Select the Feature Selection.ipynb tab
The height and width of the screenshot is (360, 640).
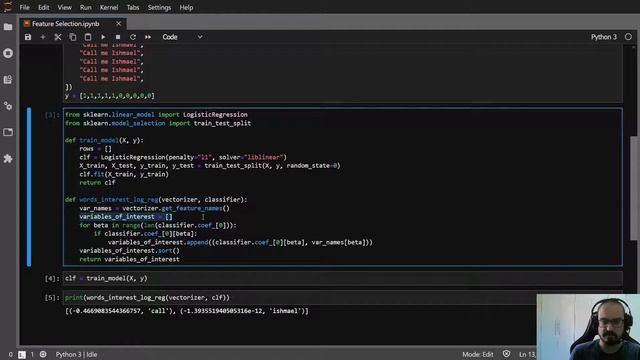[x=66, y=24]
